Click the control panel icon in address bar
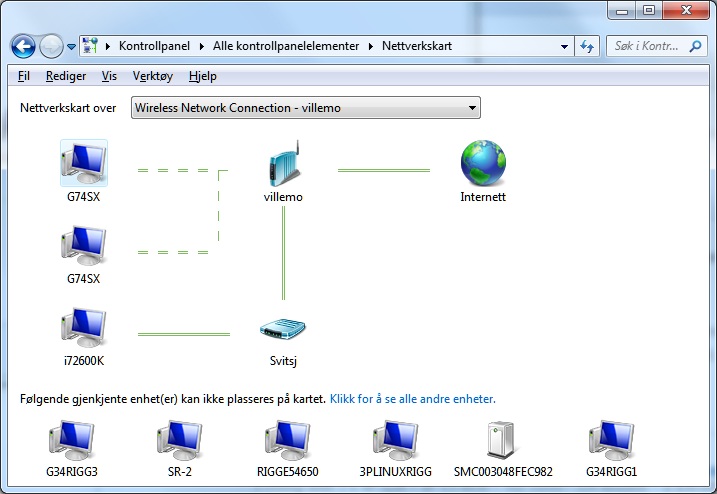 [90, 46]
